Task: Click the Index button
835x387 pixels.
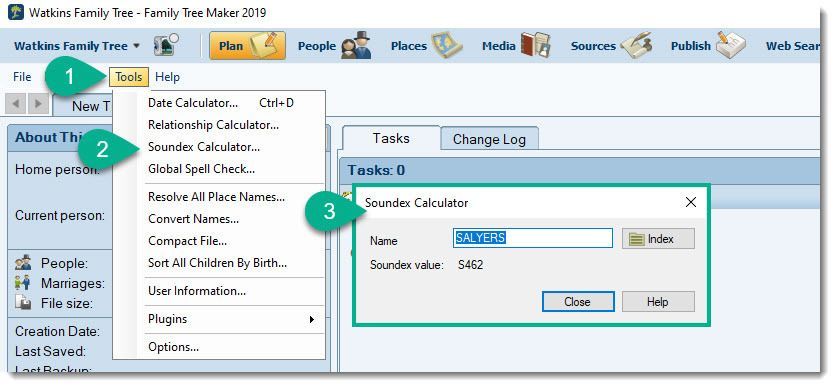Action: coord(658,239)
